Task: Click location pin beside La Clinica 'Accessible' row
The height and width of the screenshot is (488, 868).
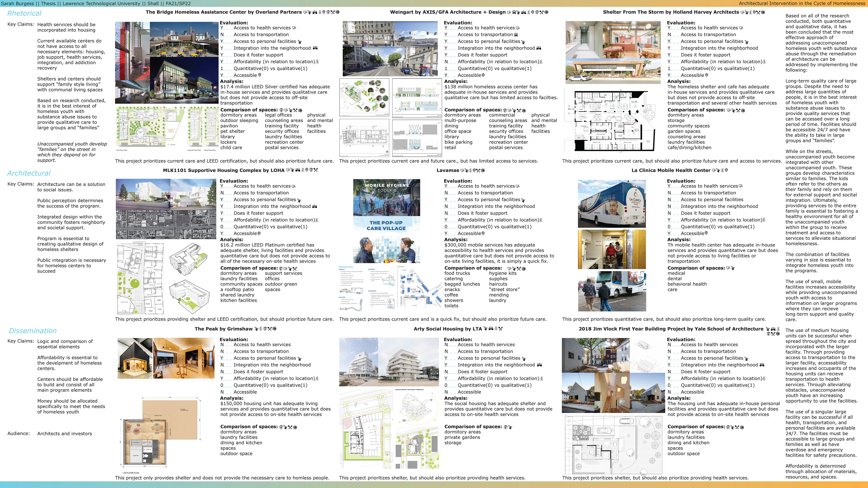Action: [x=706, y=233]
